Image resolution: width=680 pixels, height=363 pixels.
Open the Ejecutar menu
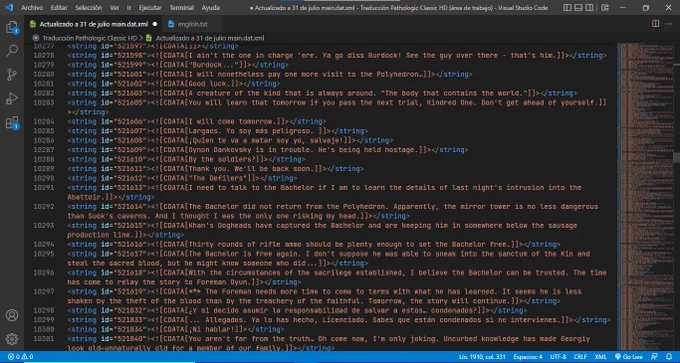150,8
